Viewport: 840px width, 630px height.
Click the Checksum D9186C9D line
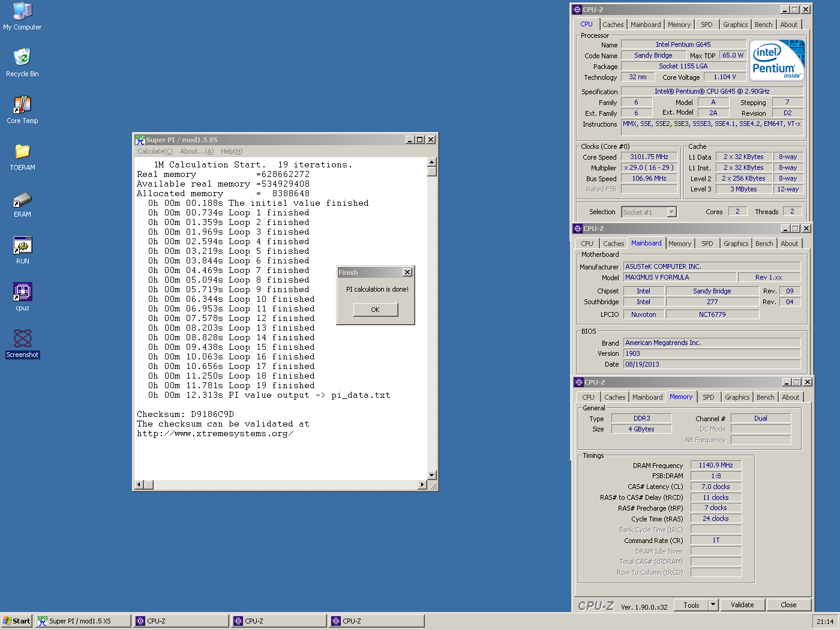(x=185, y=415)
